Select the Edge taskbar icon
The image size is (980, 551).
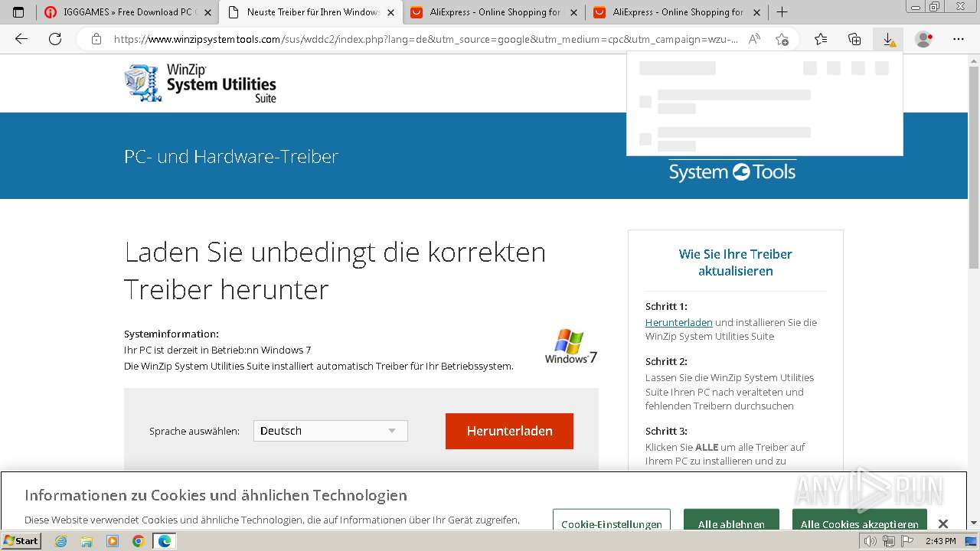click(165, 541)
